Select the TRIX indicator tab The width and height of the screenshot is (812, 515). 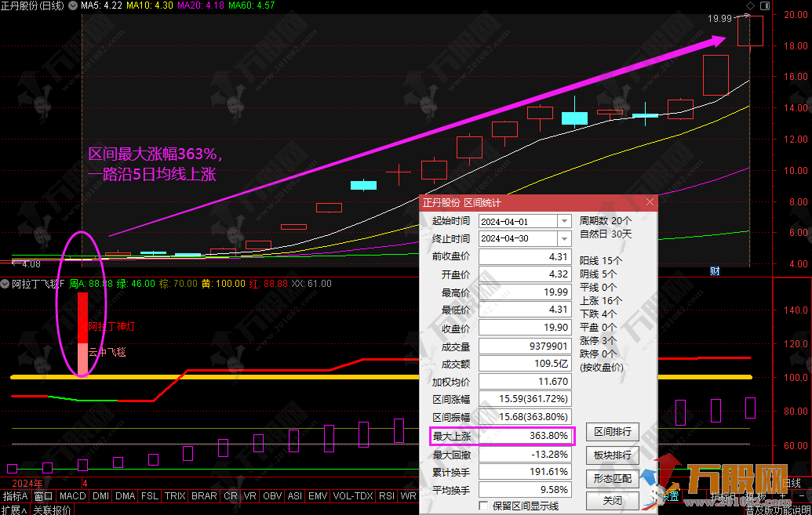tap(175, 496)
